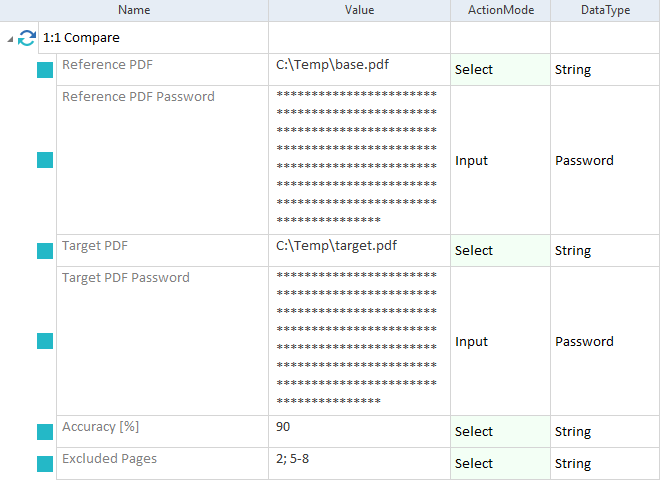Image resolution: width=660 pixels, height=480 pixels.
Task: Click the Value column header
Action: [x=359, y=10]
